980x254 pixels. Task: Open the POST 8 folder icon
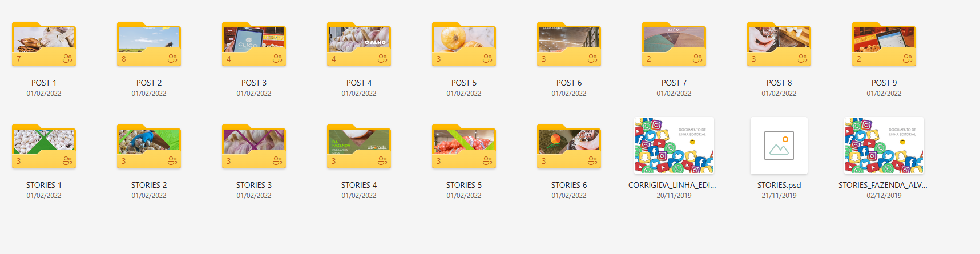(779, 44)
